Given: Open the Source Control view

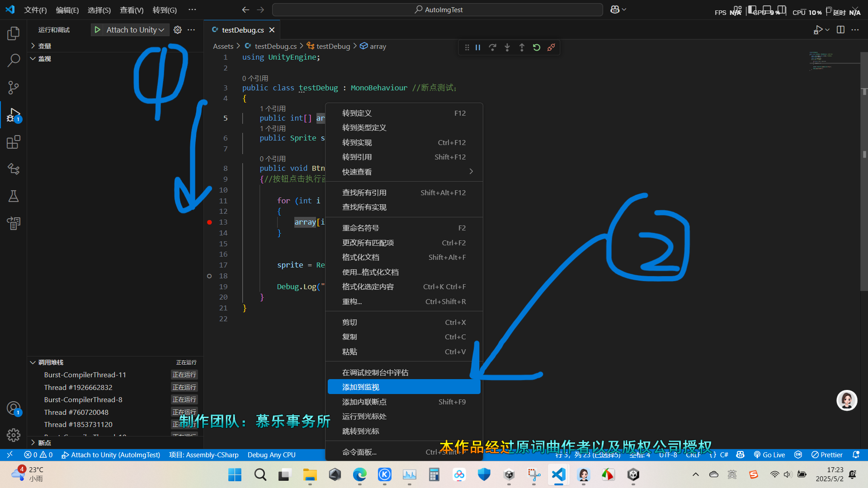Looking at the screenshot, I should click(x=13, y=87).
